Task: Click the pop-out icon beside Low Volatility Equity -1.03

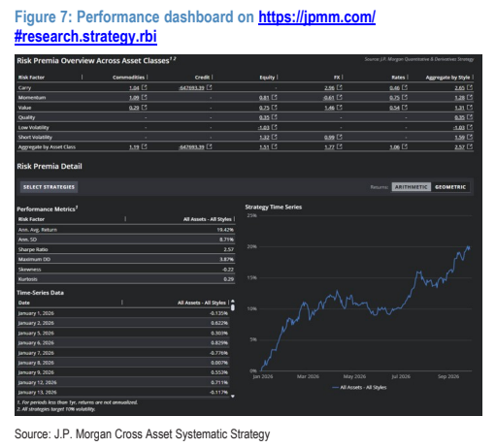Action: (x=274, y=127)
